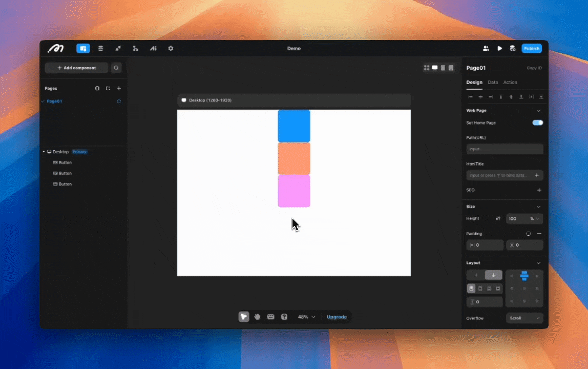The image size is (588, 369).
Task: Open the workflow tree icon in top bar
Action: [135, 48]
